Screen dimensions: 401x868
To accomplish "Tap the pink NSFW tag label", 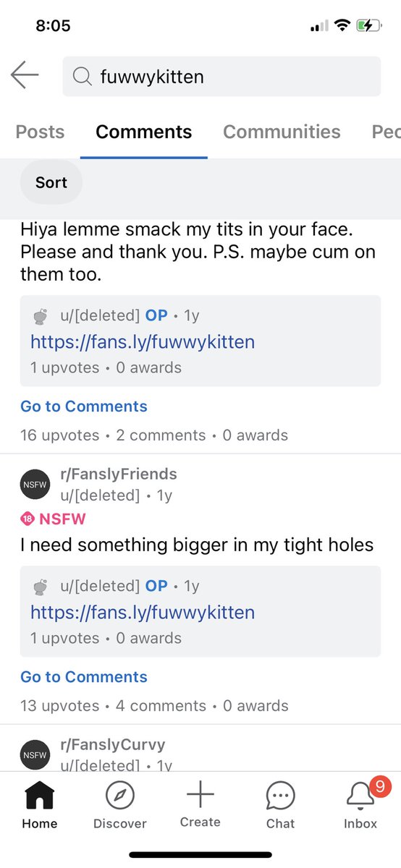I will click(54, 519).
